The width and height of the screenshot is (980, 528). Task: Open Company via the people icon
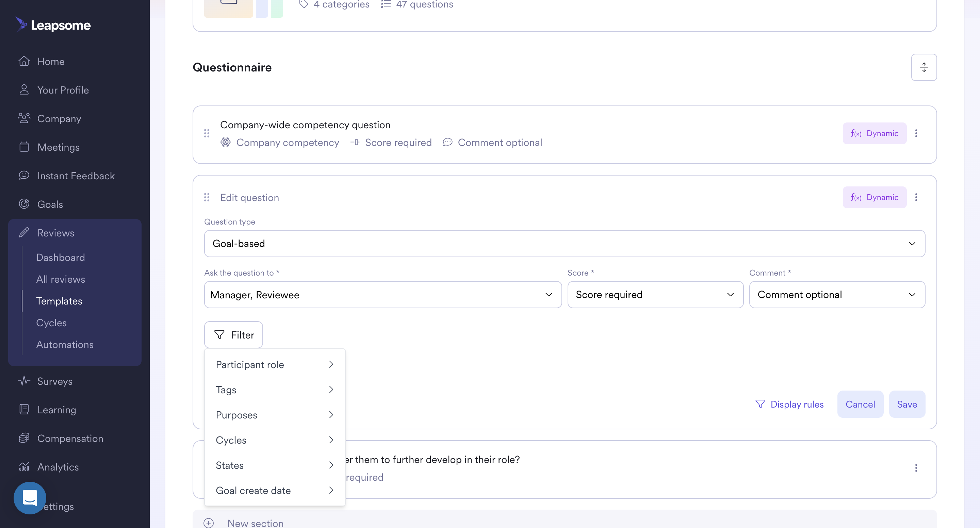[24, 118]
